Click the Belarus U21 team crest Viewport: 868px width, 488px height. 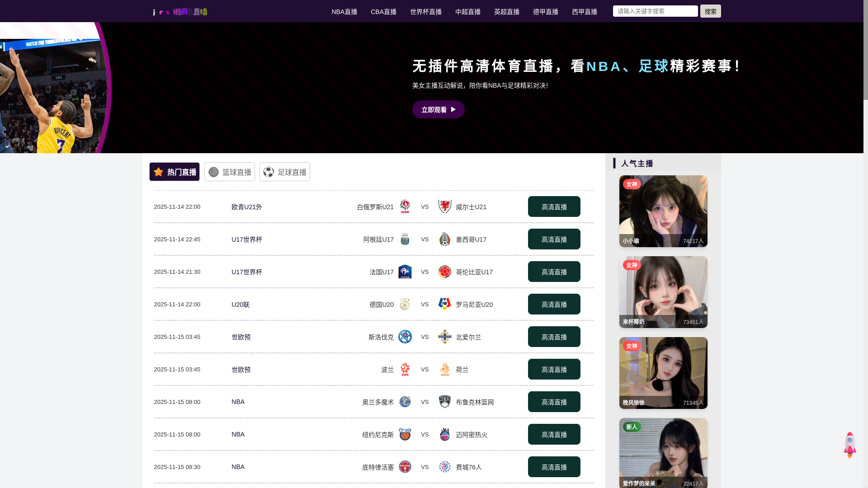(405, 206)
